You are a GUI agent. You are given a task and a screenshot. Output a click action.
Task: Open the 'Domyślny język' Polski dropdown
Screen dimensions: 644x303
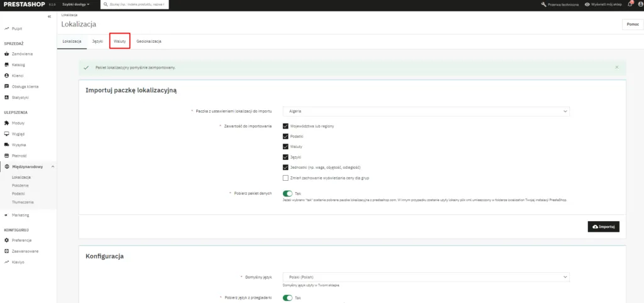point(426,277)
